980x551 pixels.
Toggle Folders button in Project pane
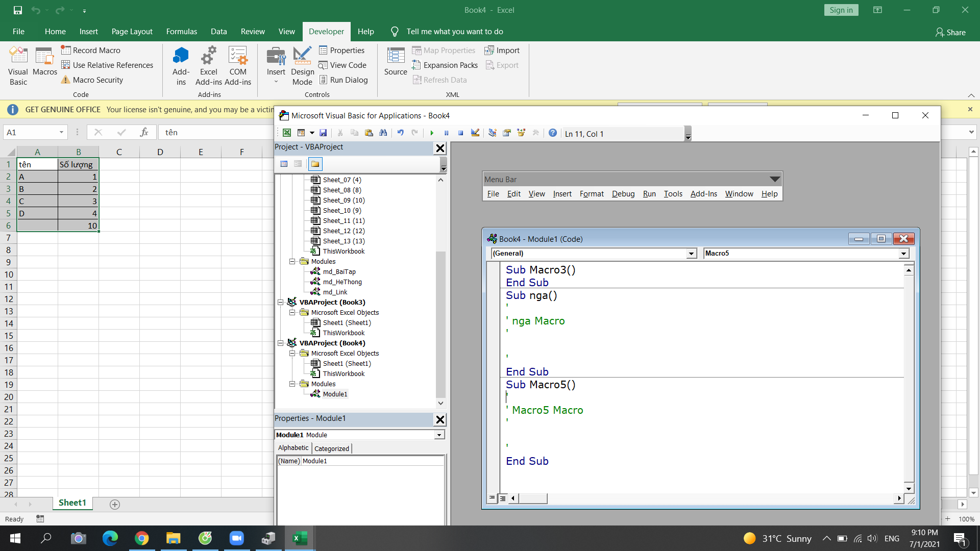pos(315,164)
